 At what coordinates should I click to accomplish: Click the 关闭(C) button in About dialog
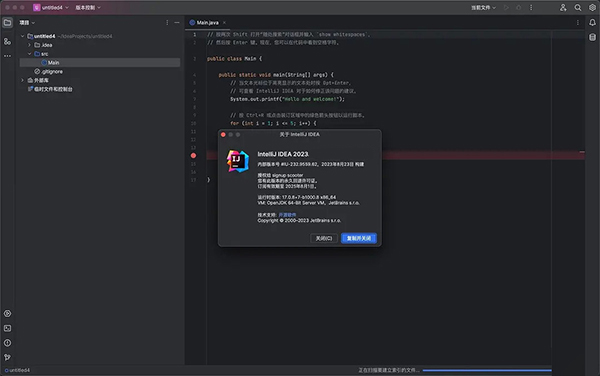(324, 238)
